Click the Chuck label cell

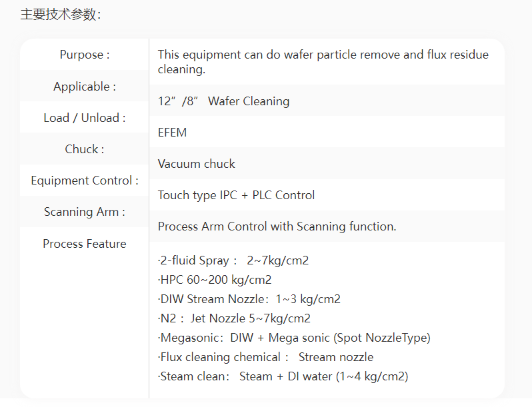tap(85, 149)
